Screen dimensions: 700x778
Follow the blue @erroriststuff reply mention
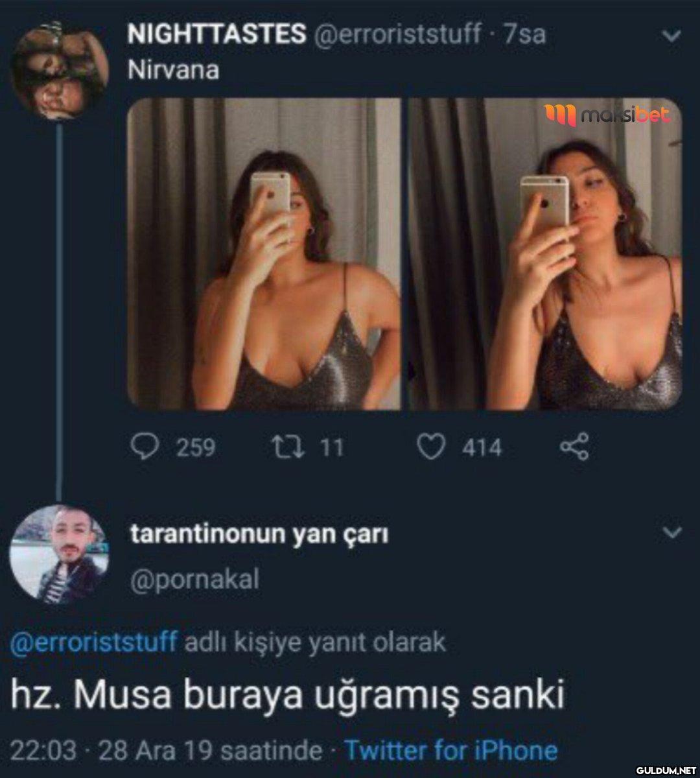(94, 642)
